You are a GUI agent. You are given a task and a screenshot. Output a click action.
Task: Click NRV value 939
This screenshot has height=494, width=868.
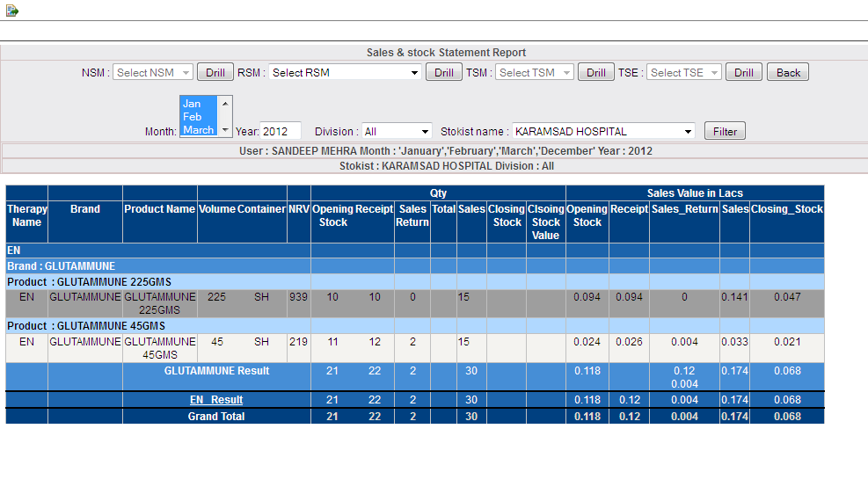pos(298,296)
